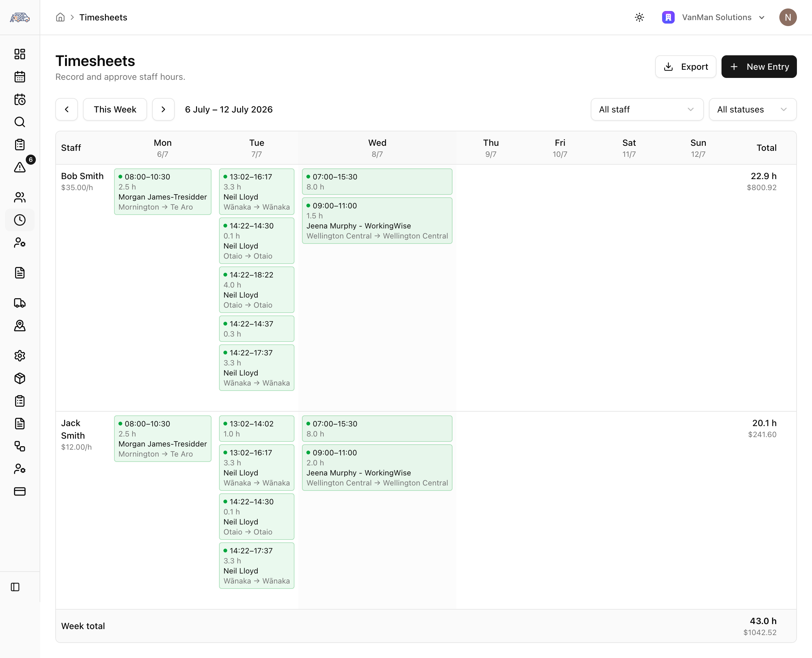Open Jack Smith's 09:00–11:00 2.0 h entry

point(377,468)
